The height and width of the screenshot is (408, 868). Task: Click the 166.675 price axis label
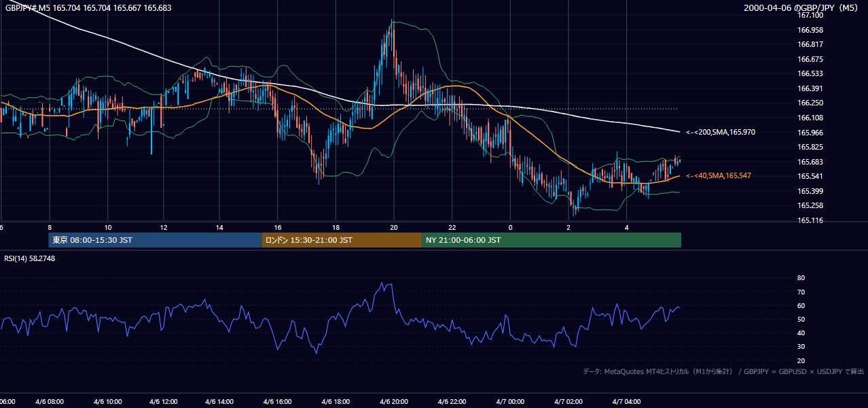click(810, 59)
